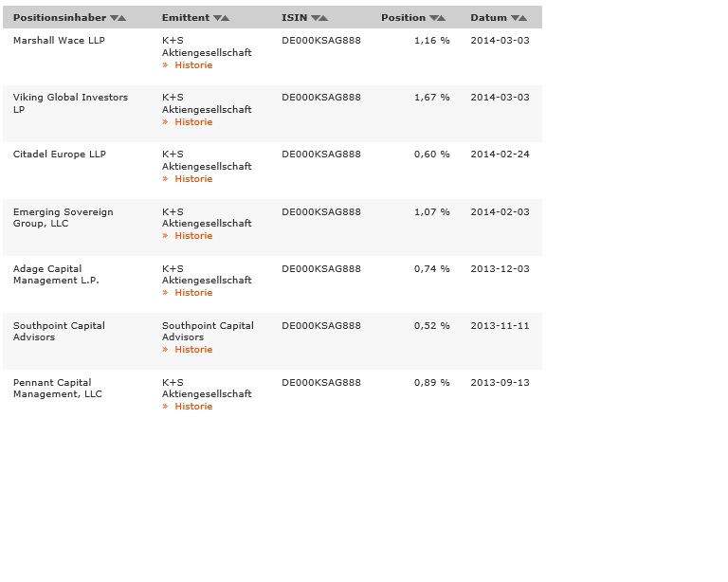Sort Datum ascending with up triangle

(x=523, y=18)
